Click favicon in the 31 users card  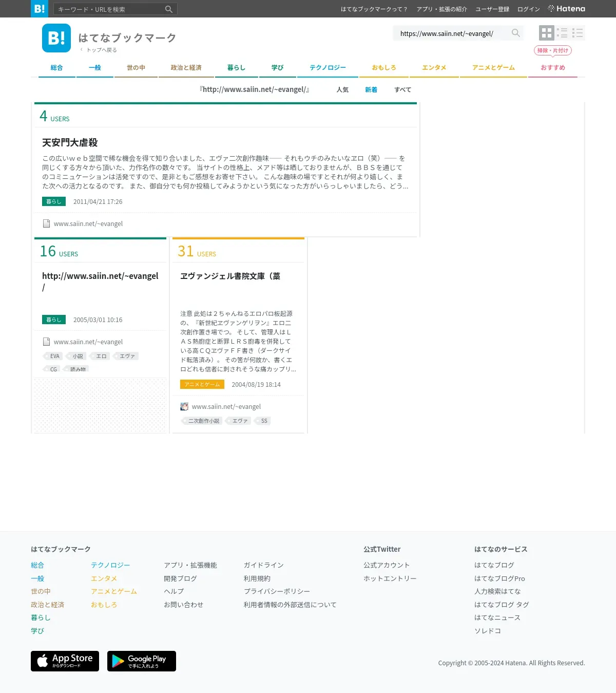184,406
